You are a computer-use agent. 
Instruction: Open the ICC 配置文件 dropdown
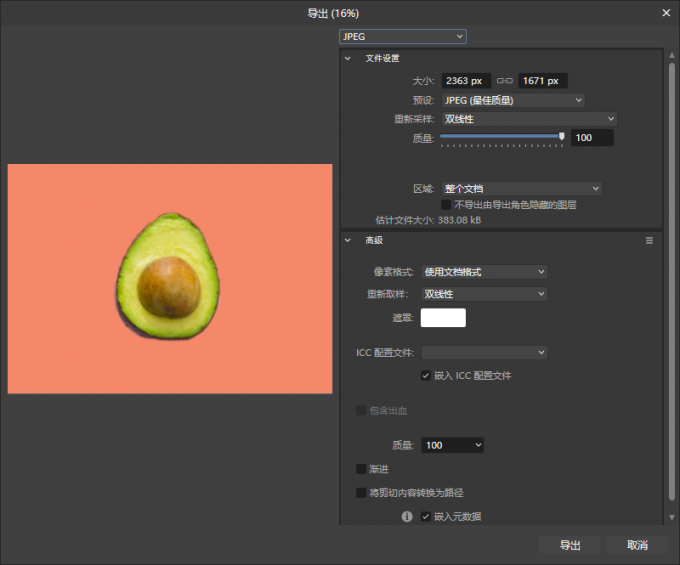point(484,353)
